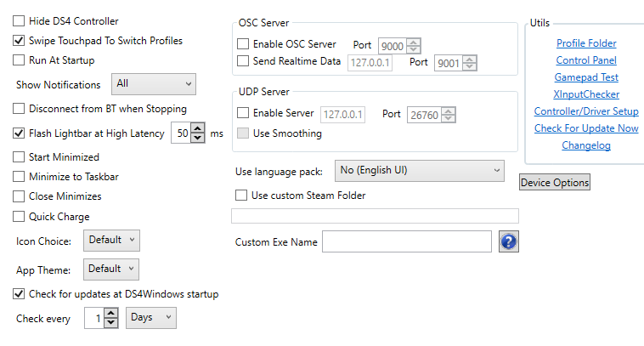Increase the Flash Lightbar latency value
The image size is (644, 346).
point(199,128)
